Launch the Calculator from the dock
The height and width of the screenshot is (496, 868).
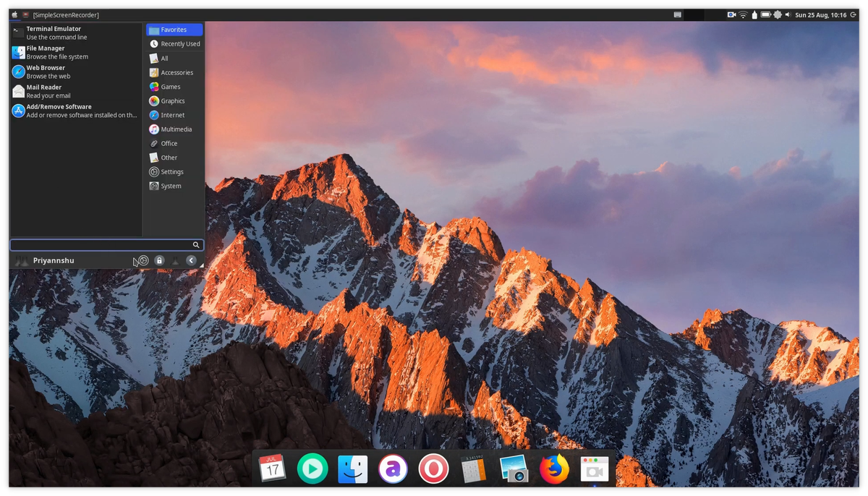[473, 469]
